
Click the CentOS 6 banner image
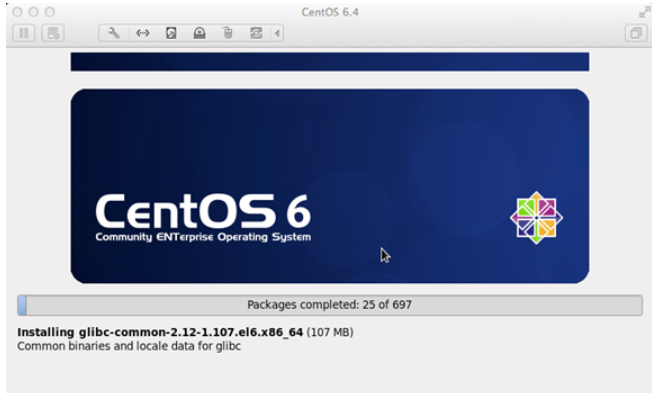point(330,186)
